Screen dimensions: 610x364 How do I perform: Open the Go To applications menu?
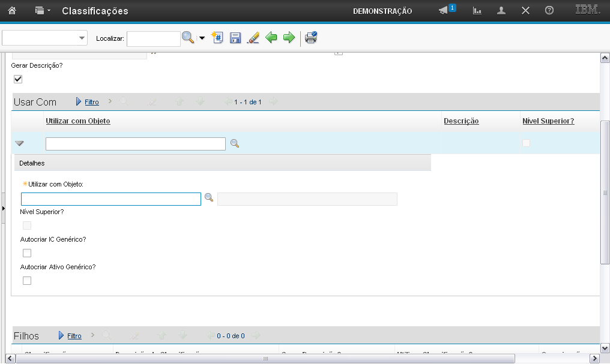tap(42, 11)
